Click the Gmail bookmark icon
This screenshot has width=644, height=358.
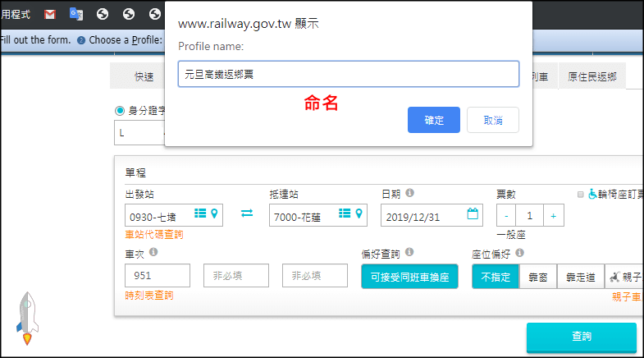[x=50, y=14]
